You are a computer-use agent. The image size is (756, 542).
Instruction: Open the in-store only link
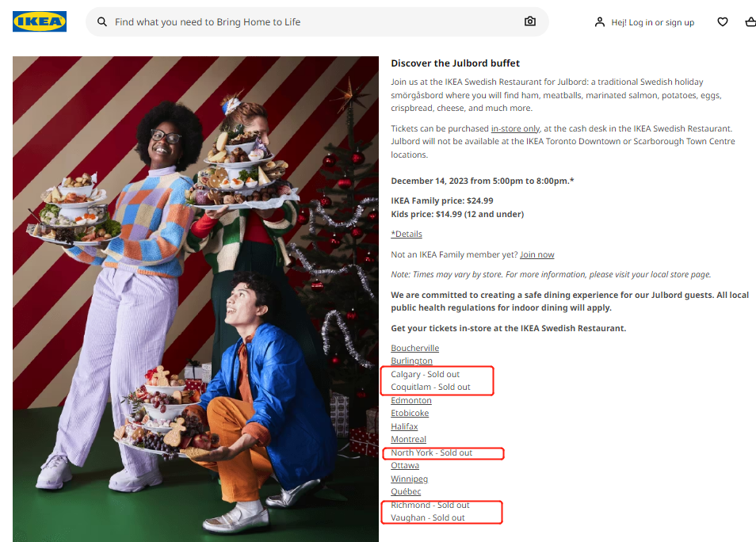click(515, 128)
